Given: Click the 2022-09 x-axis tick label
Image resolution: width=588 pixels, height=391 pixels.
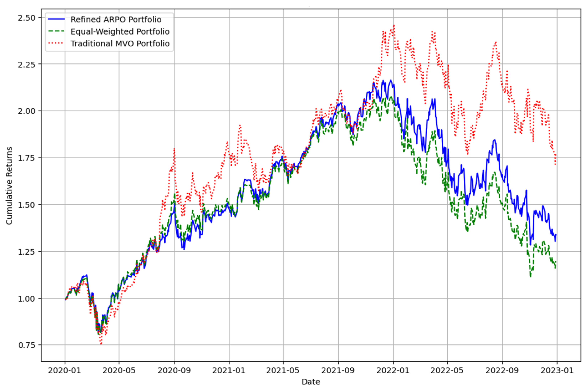Looking at the screenshot, I should 502,370.
